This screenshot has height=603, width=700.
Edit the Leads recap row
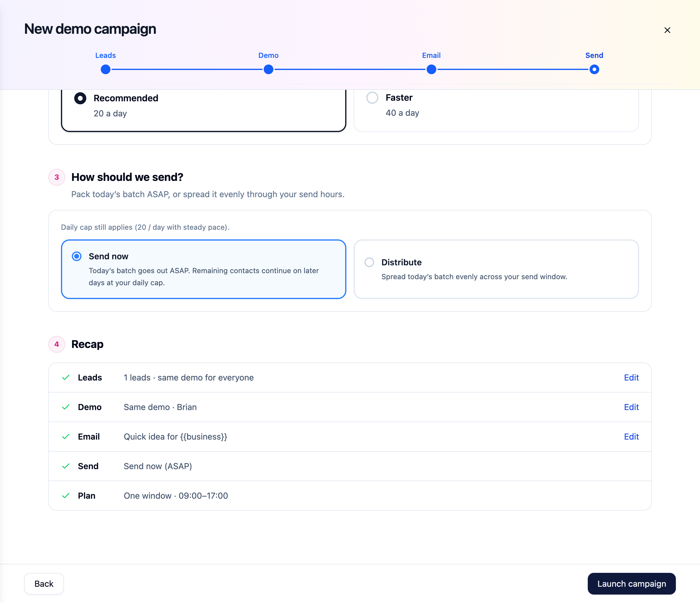631,377
